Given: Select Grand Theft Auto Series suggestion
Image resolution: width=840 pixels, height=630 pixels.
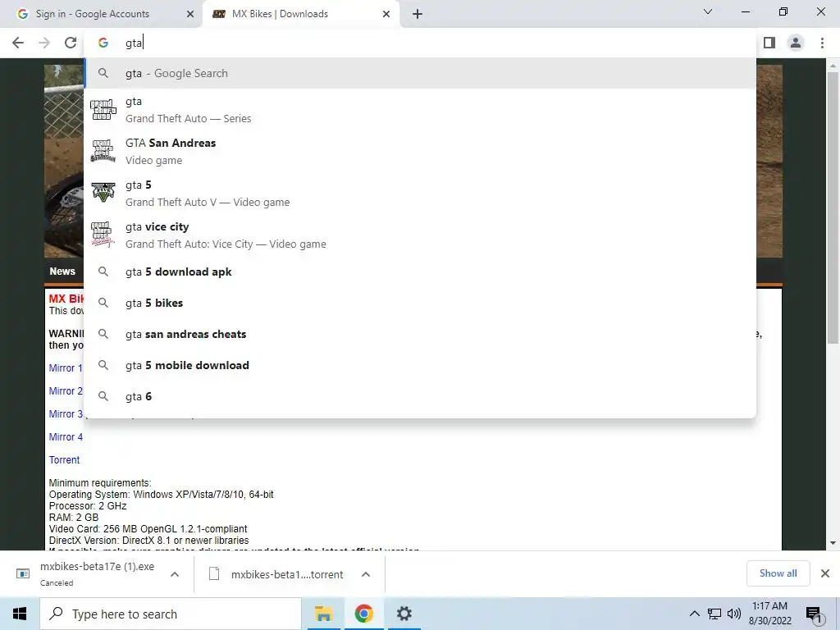Looking at the screenshot, I should [x=420, y=110].
